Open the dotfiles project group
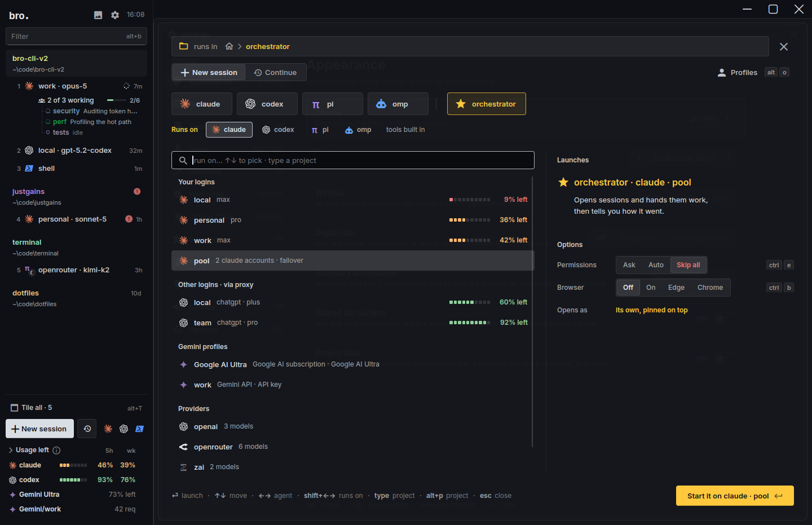This screenshot has width=812, height=525. coord(77,298)
